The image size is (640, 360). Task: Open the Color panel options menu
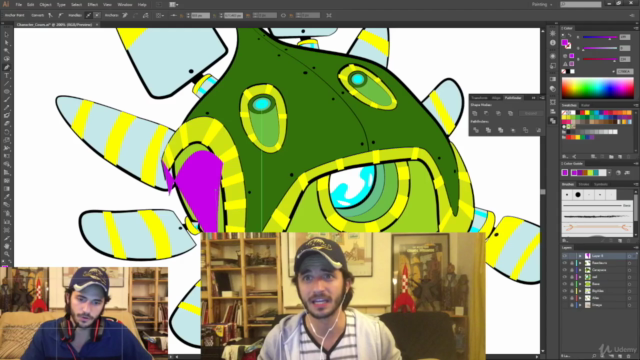[636, 28]
